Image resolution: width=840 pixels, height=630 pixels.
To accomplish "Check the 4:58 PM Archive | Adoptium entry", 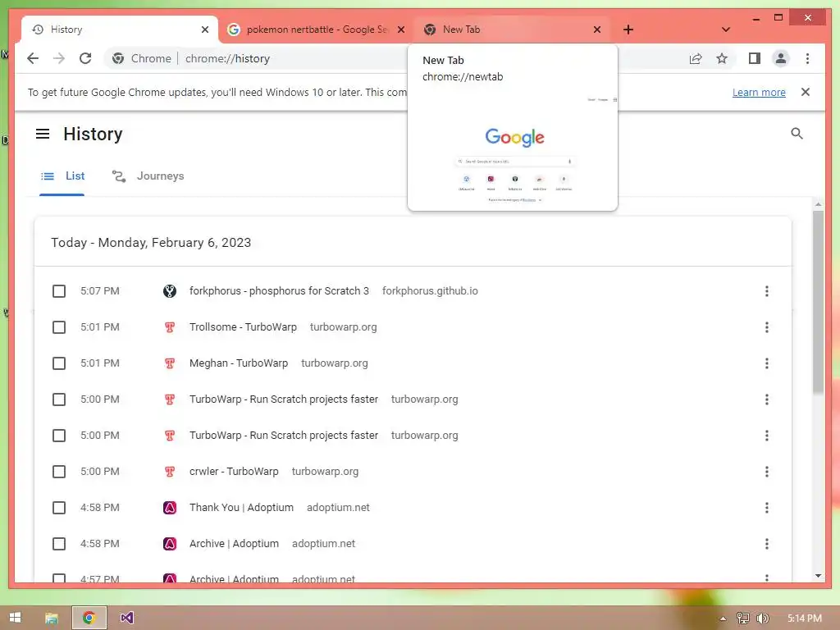I will tap(59, 545).
